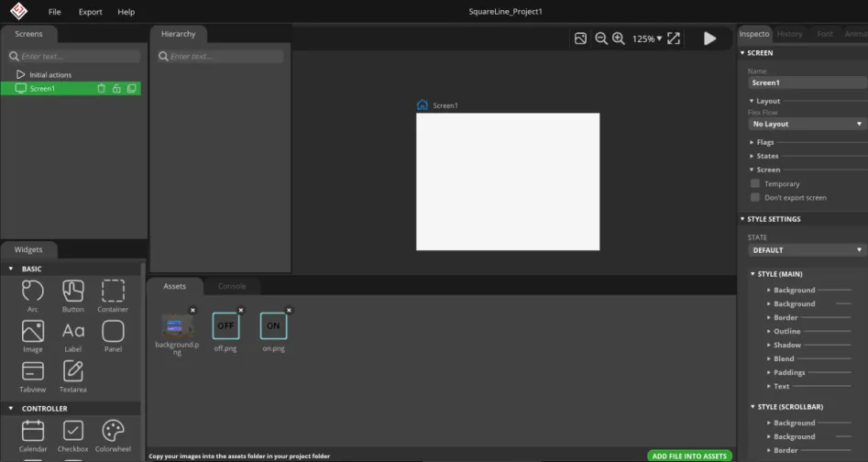Expand the Flags section
Image resolution: width=868 pixels, height=462 pixels.
click(x=764, y=142)
